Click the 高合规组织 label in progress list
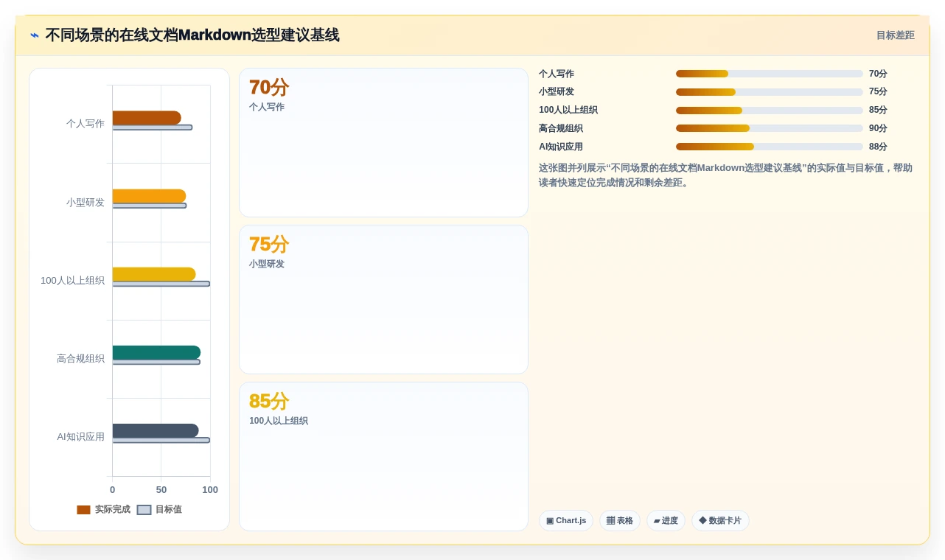945x560 pixels. point(561,128)
